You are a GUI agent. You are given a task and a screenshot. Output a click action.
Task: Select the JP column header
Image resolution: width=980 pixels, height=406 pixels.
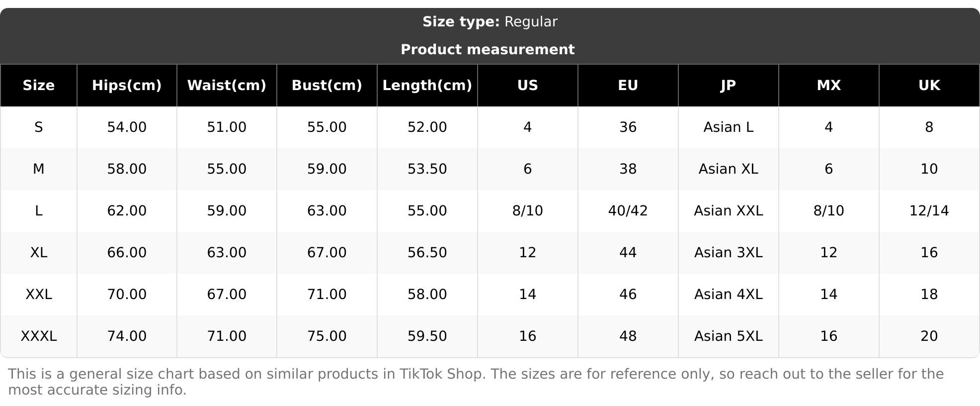(728, 86)
